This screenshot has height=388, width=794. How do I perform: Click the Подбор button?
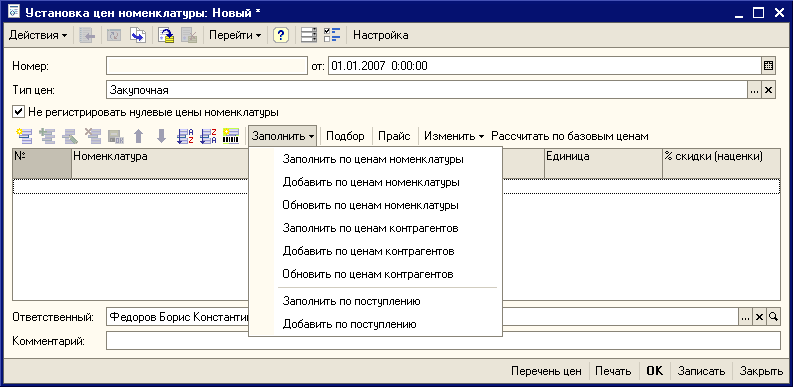point(345,136)
